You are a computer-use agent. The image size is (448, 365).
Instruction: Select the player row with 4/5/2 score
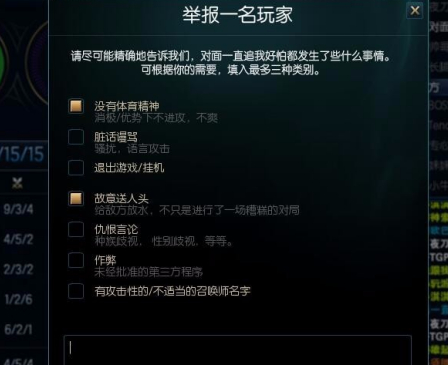pyautogui.click(x=18, y=239)
